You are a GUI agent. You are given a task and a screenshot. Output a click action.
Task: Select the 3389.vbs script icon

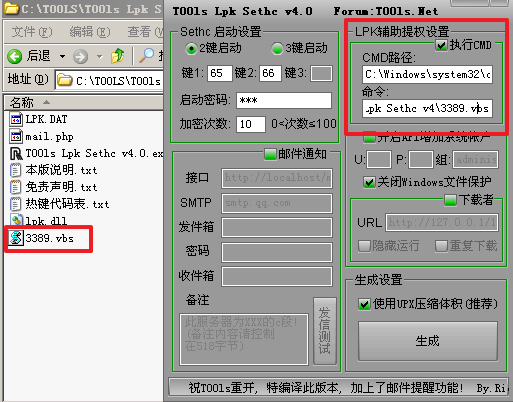(16, 238)
